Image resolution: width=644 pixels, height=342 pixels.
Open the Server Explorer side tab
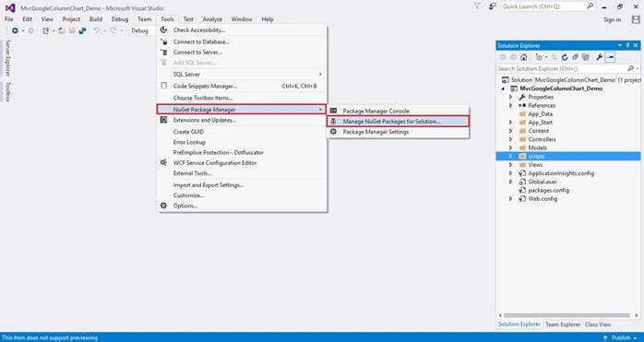[x=7, y=58]
